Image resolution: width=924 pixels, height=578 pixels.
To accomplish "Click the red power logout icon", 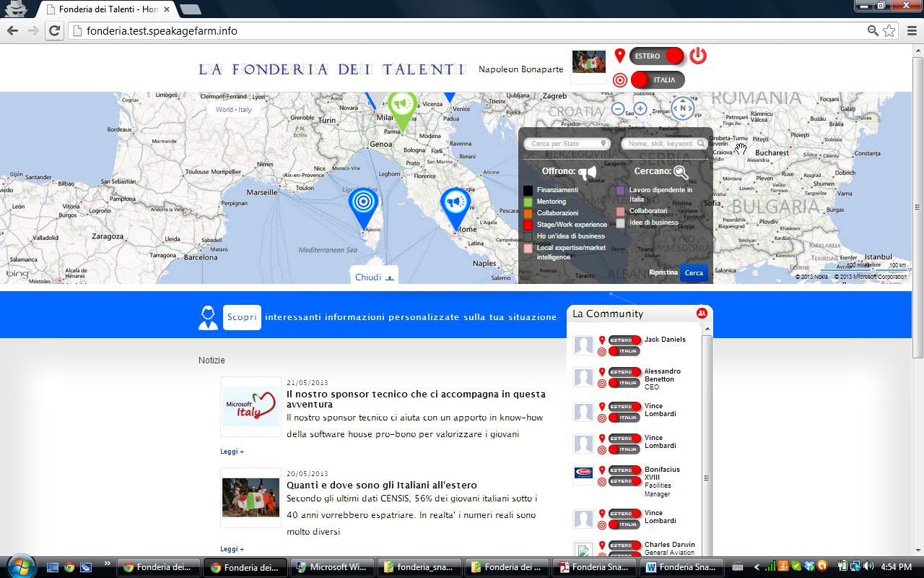I will [697, 56].
